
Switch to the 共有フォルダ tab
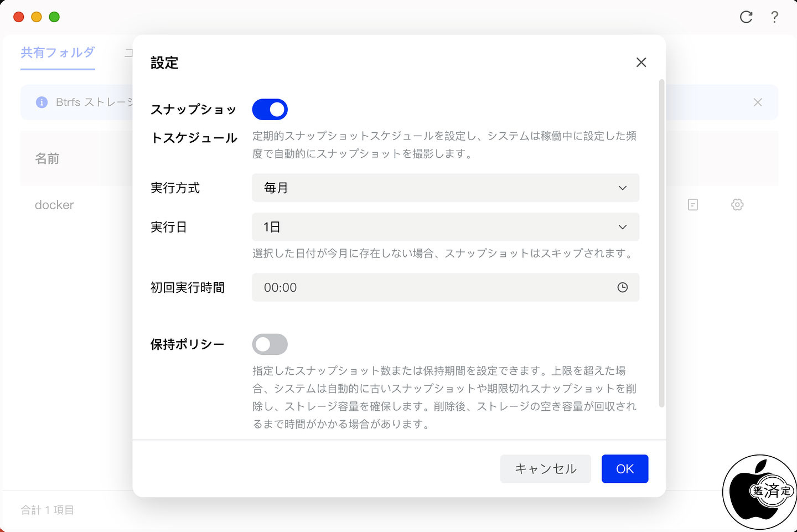(58, 53)
